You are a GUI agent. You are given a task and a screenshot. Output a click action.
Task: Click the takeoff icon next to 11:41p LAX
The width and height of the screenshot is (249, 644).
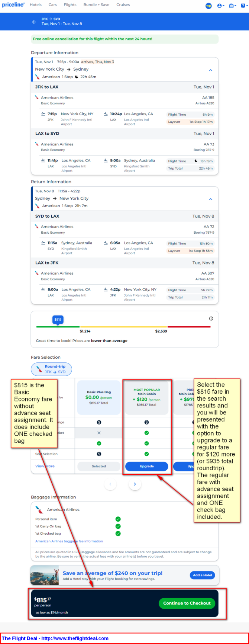43,160
